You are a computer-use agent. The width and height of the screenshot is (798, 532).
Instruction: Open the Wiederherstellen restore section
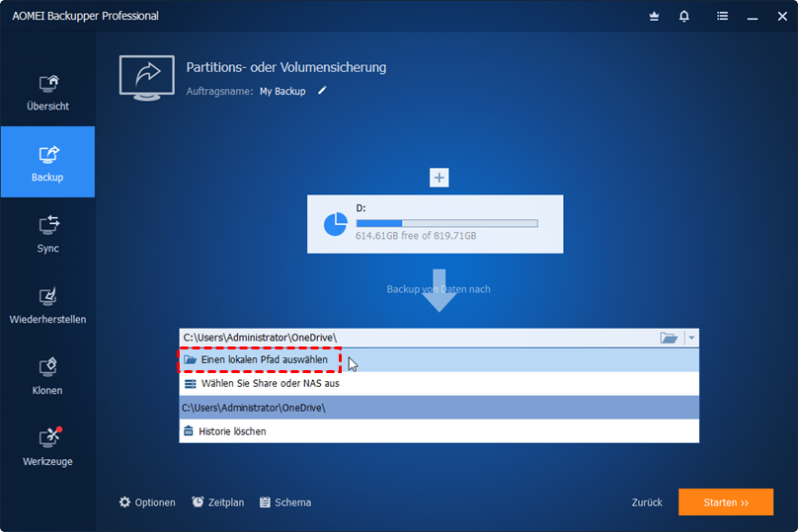tap(47, 305)
